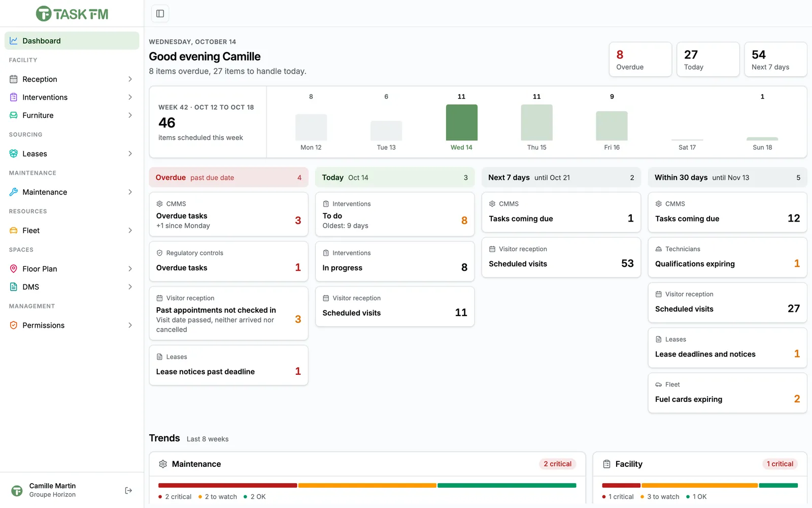The width and height of the screenshot is (812, 508).
Task: Click the Floor Plan pin icon
Action: [14, 269]
